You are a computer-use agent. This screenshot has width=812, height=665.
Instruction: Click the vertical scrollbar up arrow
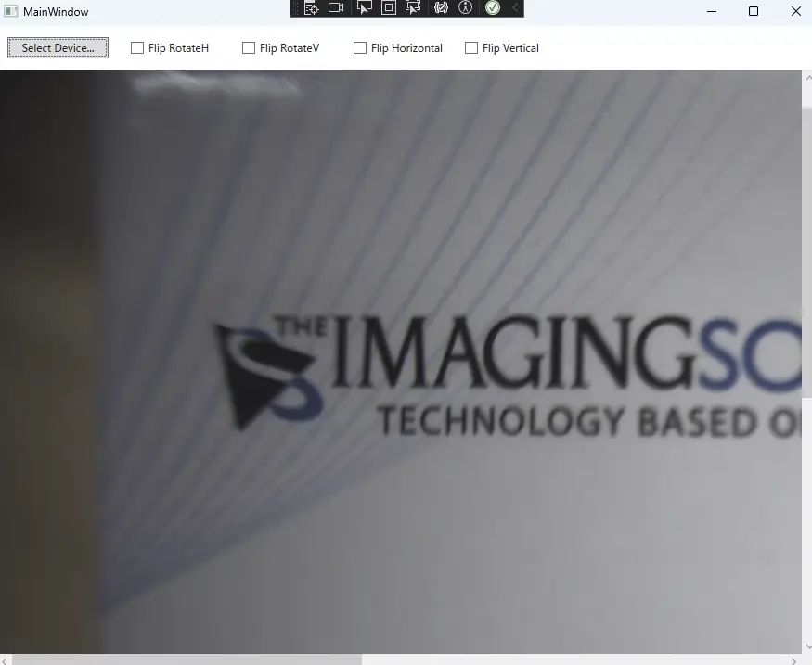[x=807, y=78]
